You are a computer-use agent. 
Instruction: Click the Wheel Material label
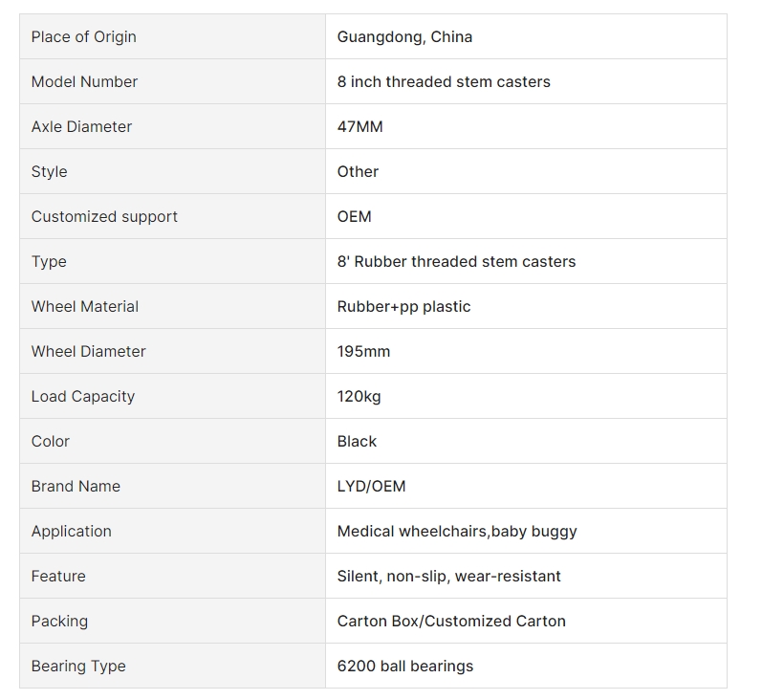click(x=85, y=307)
